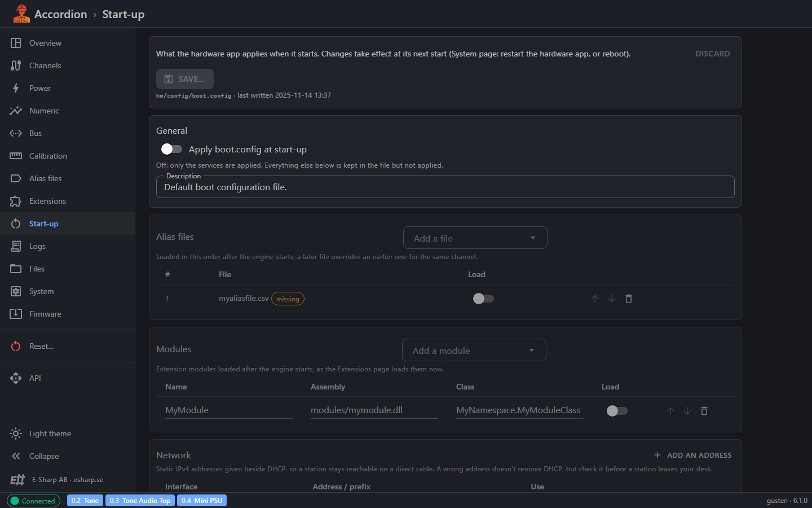Image resolution: width=812 pixels, height=508 pixels.
Task: Click the Logs sidebar icon
Action: tap(16, 246)
